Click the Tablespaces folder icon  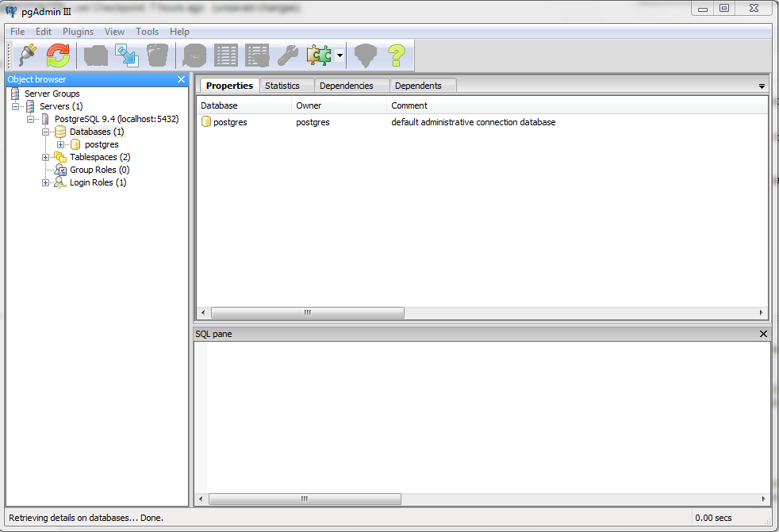[x=60, y=157]
